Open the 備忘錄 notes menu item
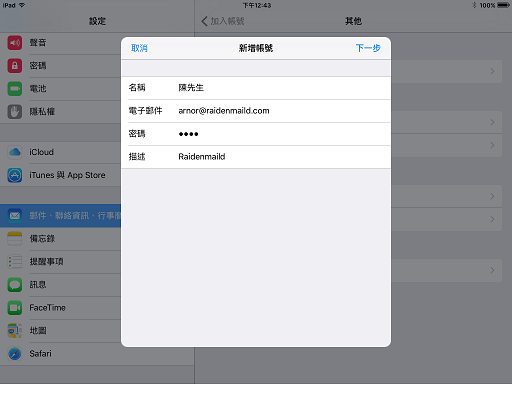Viewport: 512px width, 399px height. [60, 239]
